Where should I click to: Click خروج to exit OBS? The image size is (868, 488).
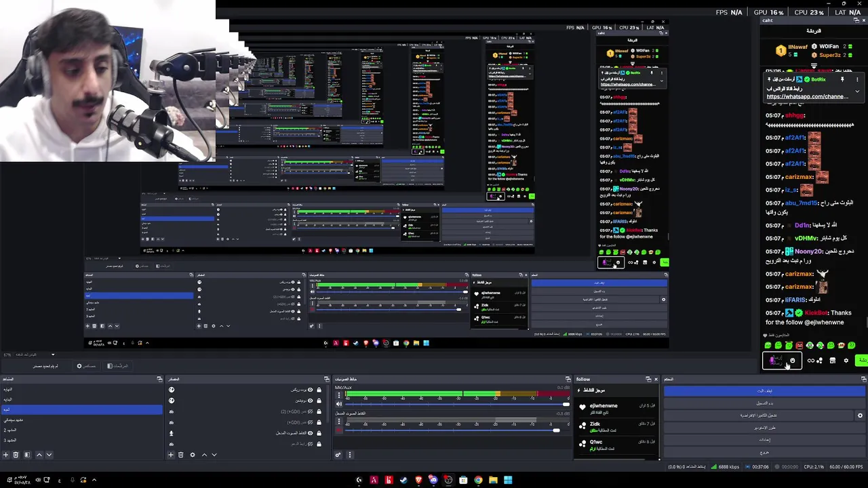pyautogui.click(x=764, y=452)
